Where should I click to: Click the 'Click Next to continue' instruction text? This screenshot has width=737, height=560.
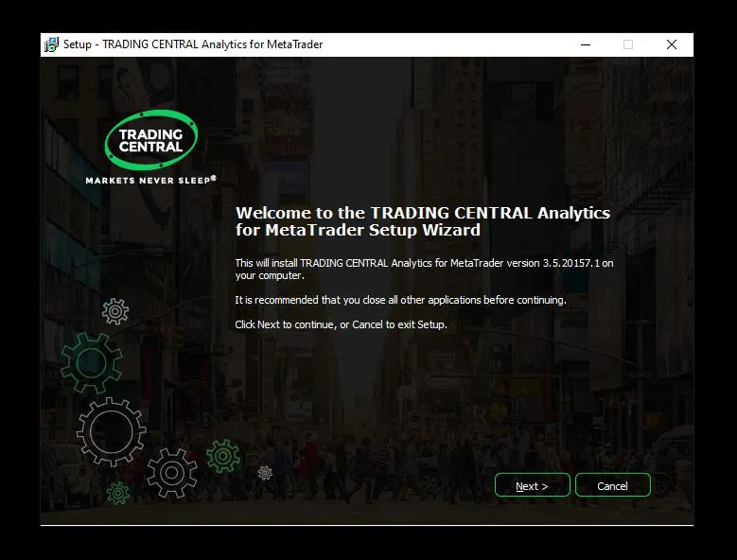coord(341,324)
